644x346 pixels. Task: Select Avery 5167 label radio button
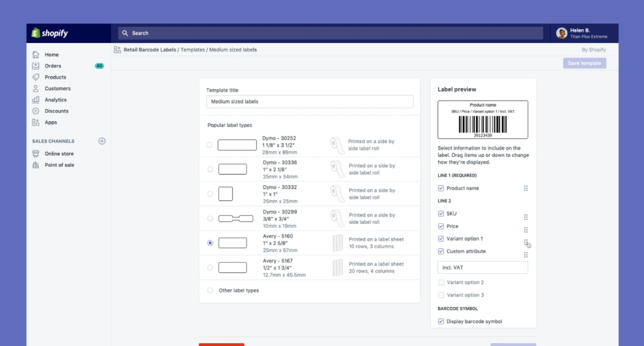(210, 267)
